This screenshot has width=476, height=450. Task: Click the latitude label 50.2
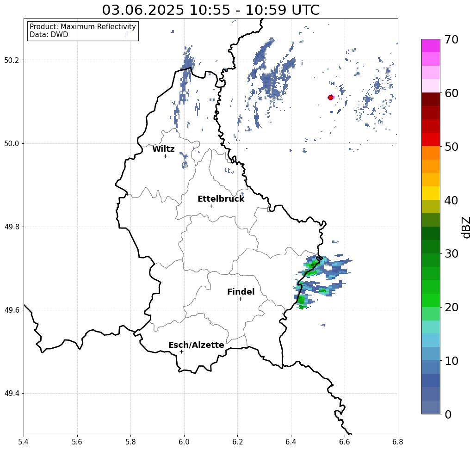(11, 60)
